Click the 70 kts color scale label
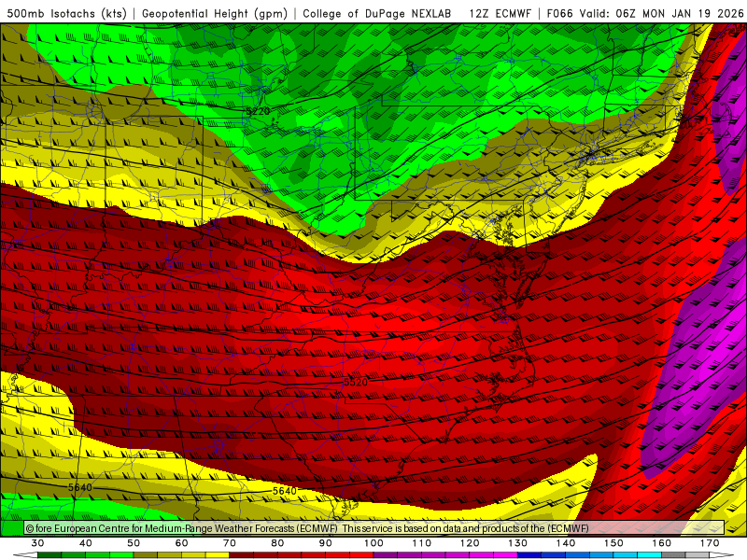 [229, 543]
